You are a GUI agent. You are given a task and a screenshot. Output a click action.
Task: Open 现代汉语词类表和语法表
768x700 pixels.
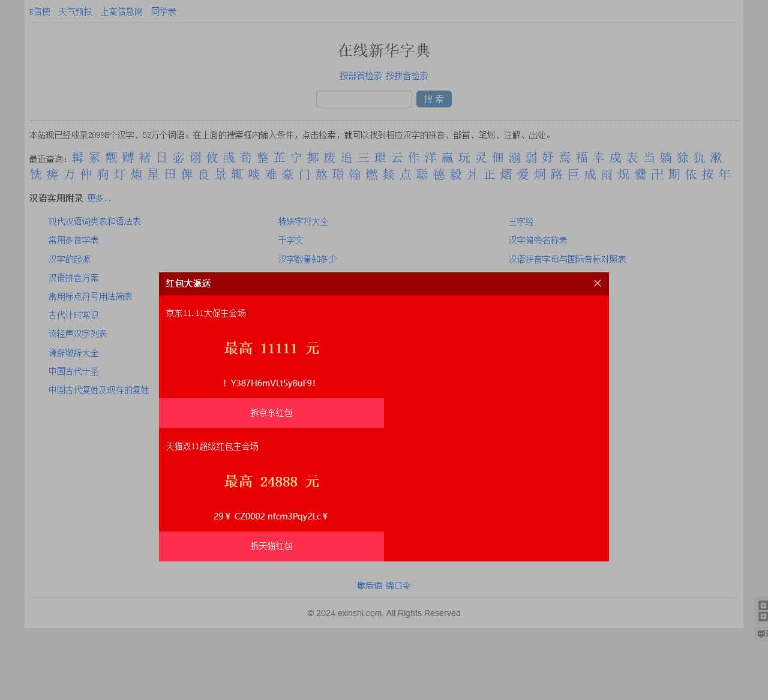(94, 221)
